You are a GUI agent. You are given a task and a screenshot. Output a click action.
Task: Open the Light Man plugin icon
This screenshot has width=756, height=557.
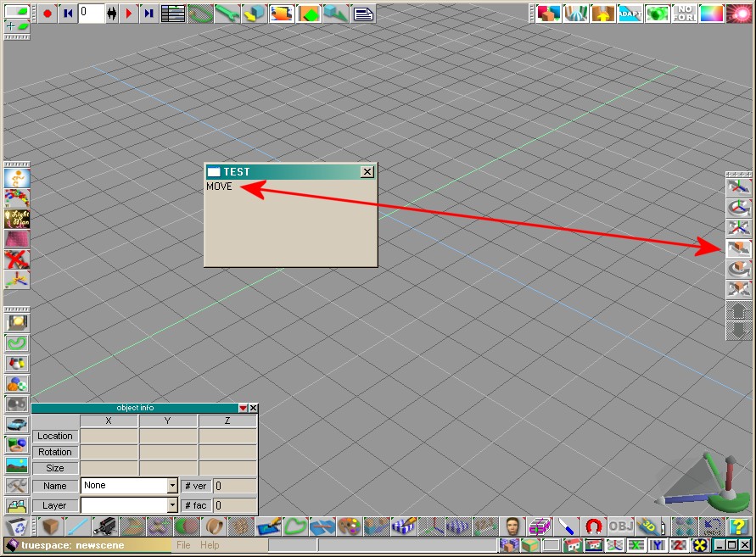(17, 219)
